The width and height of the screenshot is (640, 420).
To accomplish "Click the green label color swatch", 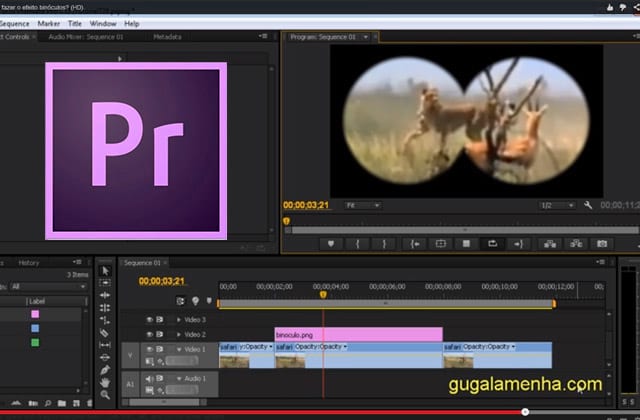I will 35,342.
